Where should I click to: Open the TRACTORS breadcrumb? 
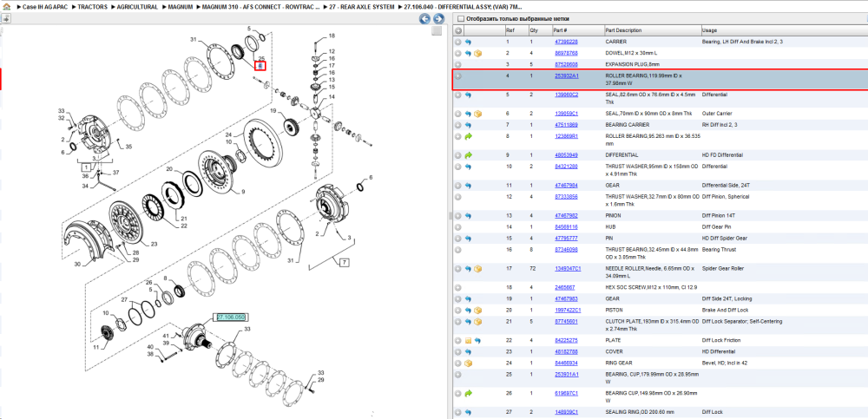(93, 7)
